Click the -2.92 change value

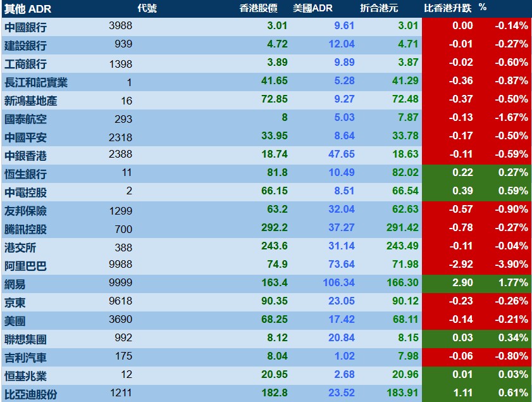click(x=461, y=264)
